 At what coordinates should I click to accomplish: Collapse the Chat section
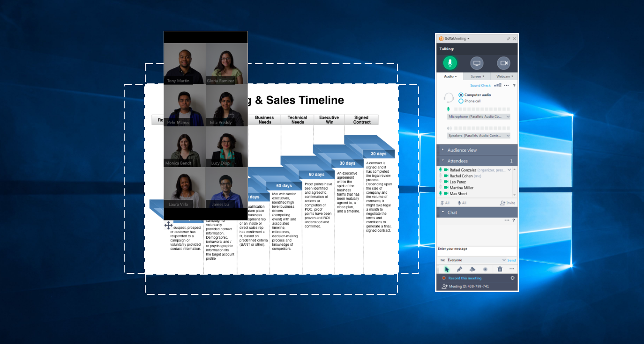click(477, 212)
